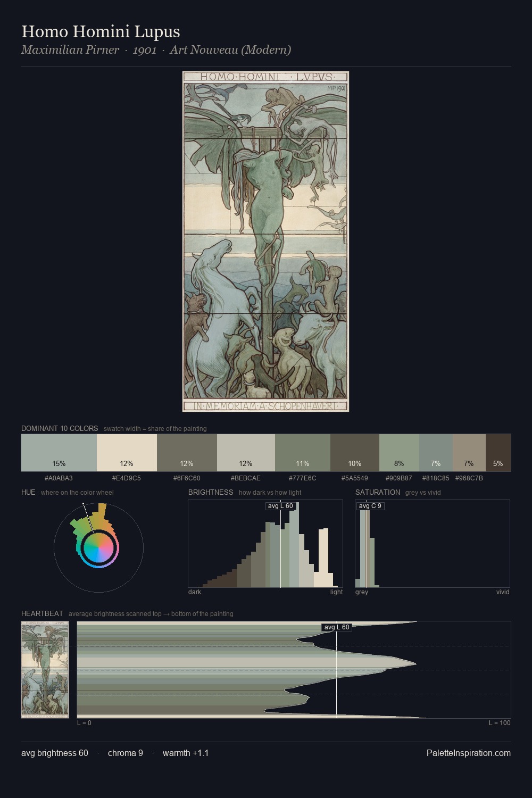Click the 'chroma 9' footer stat
Viewport: 532px width, 798px height.
point(126,753)
